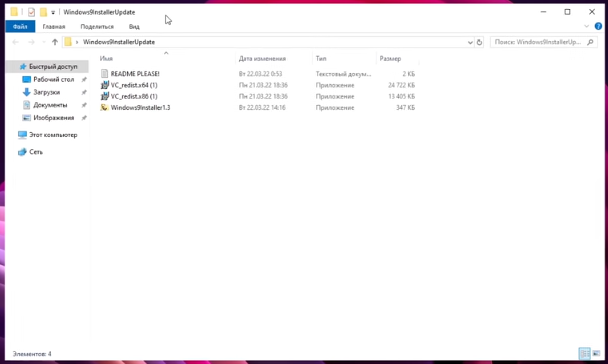
Task: Click the forward navigation arrow
Action: [x=31, y=42]
